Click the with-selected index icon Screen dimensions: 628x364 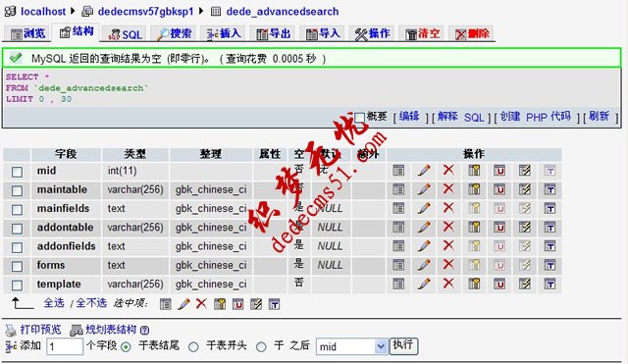pos(256,304)
